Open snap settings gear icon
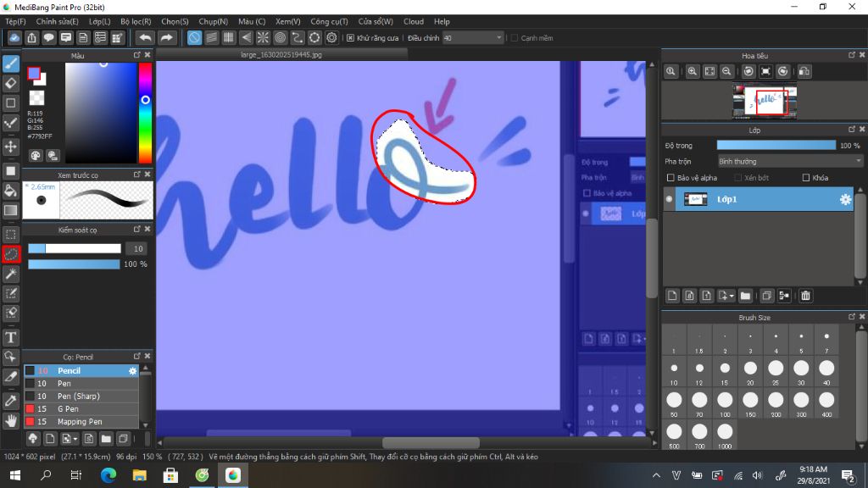Screen dimensions: 868x488 (331, 37)
